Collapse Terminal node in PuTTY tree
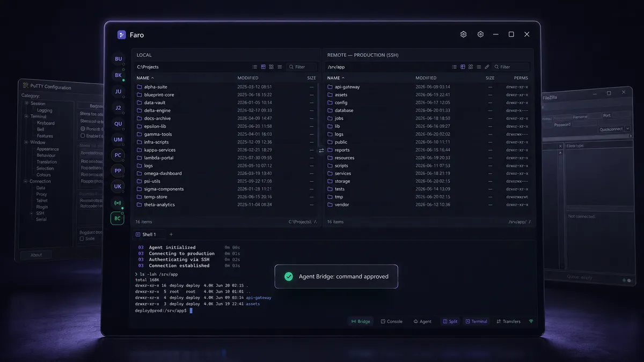Screen dimensions: 644x362 (x=26, y=116)
